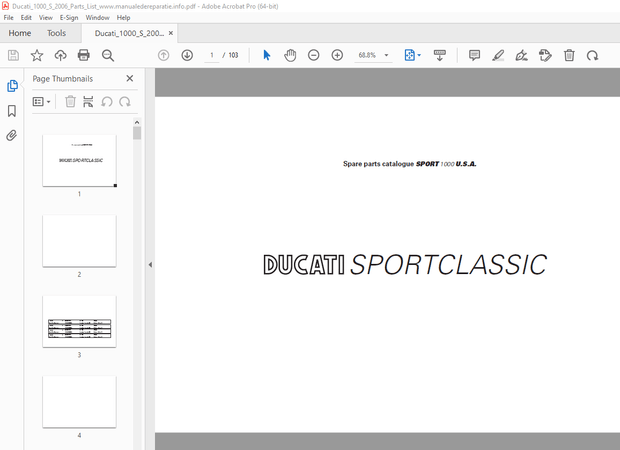Select page 4 thumbnail

click(x=79, y=402)
